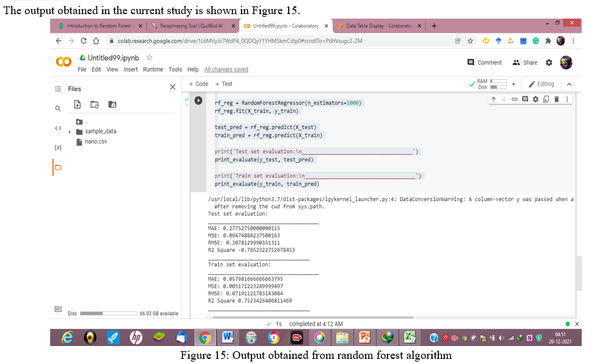592x364 pixels.
Task: Delete cell trash icon
Action: coord(556,100)
